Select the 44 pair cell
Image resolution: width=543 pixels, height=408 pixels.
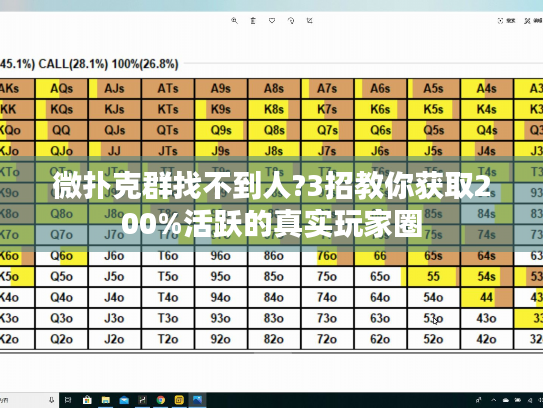point(487,298)
